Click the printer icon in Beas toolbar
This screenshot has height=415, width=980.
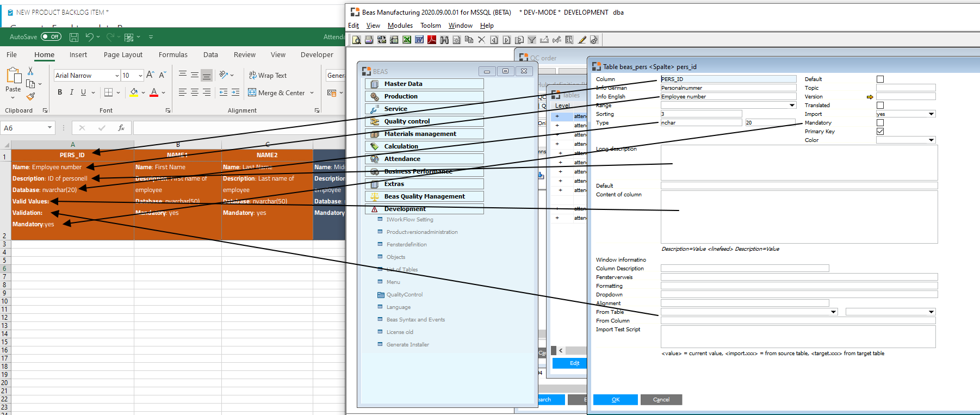369,40
